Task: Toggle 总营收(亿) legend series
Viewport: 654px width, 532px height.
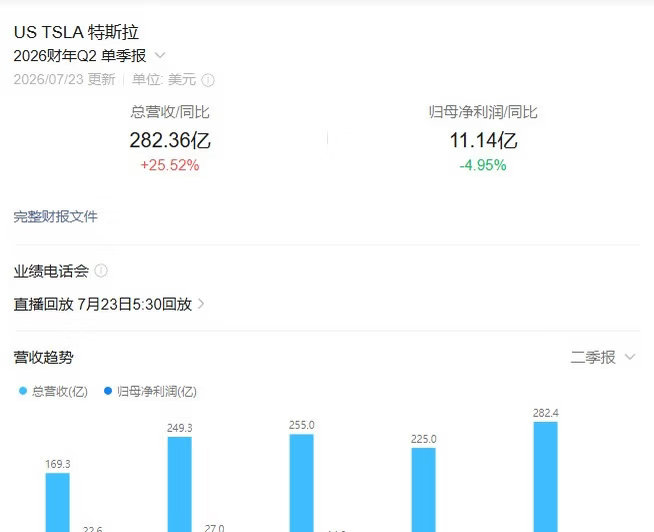Action: (x=53, y=391)
